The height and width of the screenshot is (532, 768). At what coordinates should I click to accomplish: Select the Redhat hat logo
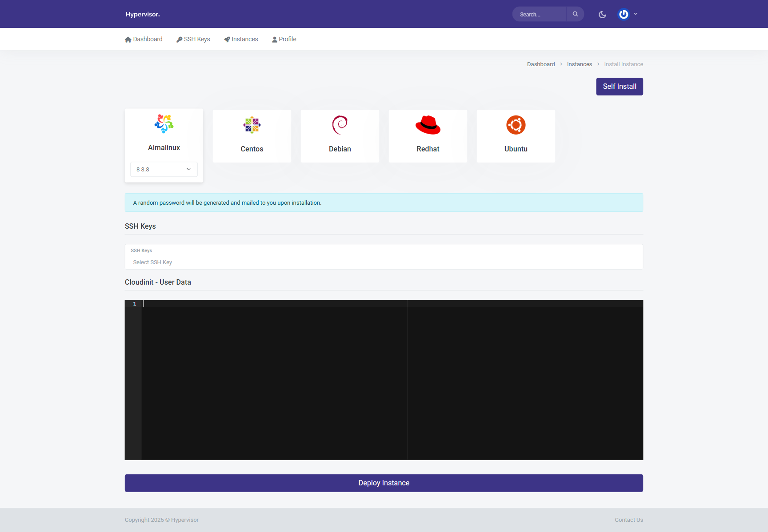[x=428, y=125]
